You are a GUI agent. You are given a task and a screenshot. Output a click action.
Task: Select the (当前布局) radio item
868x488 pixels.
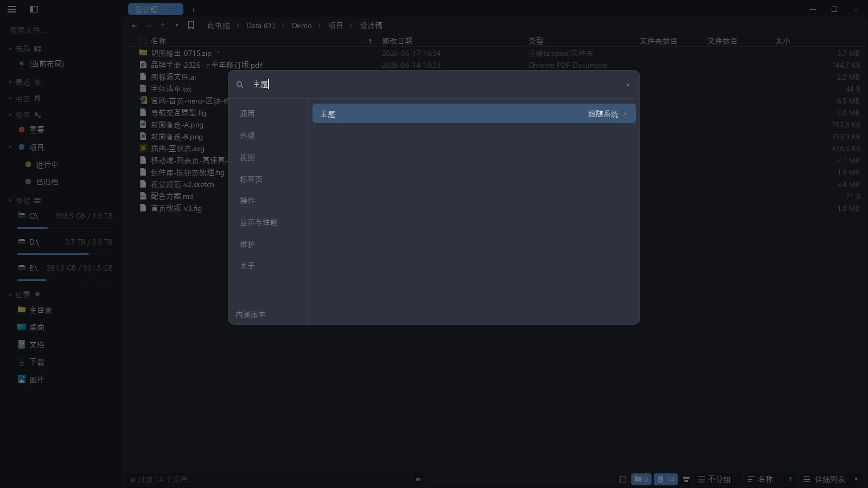point(47,64)
